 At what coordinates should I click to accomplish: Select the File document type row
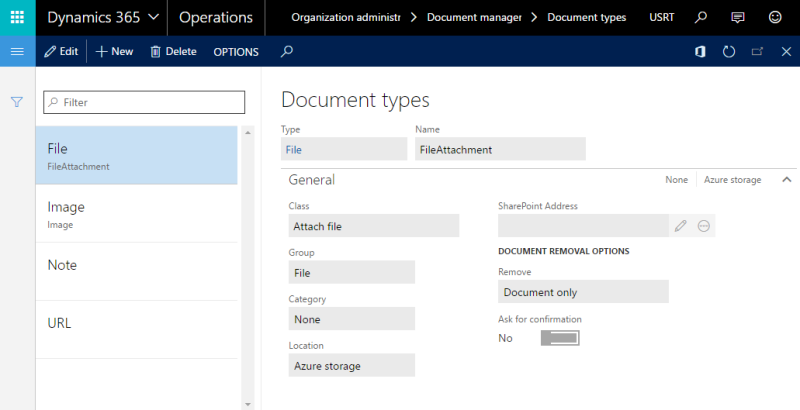136,156
